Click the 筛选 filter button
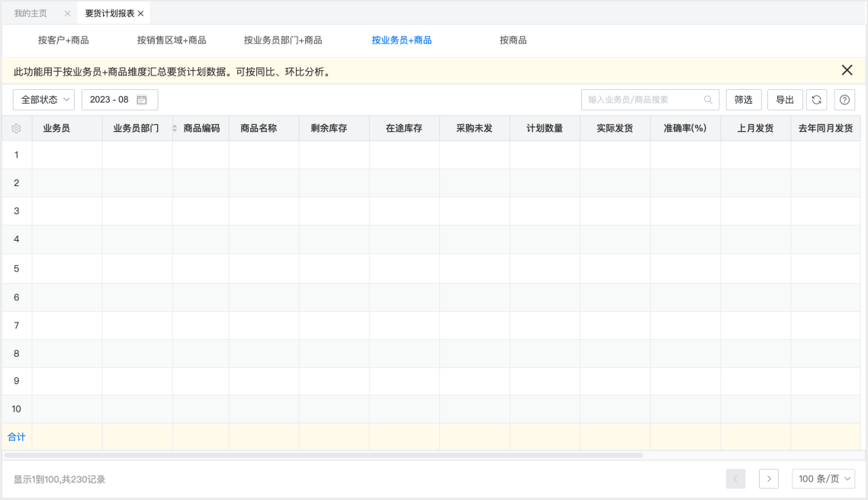Image resolution: width=868 pixels, height=500 pixels. (743, 100)
